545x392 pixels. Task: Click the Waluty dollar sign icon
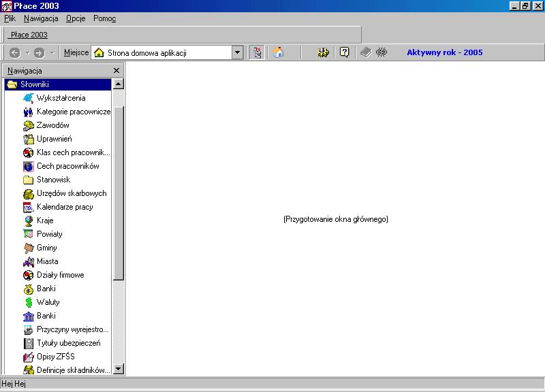point(29,302)
